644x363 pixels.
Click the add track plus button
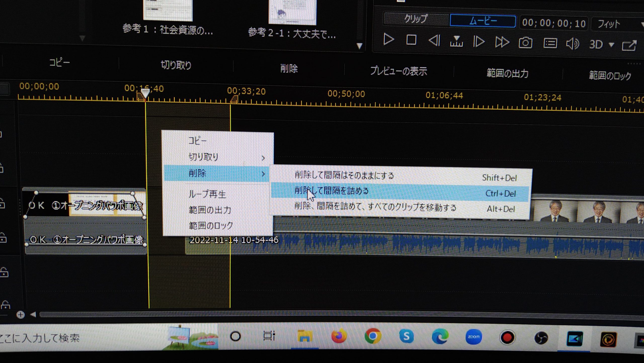20,314
